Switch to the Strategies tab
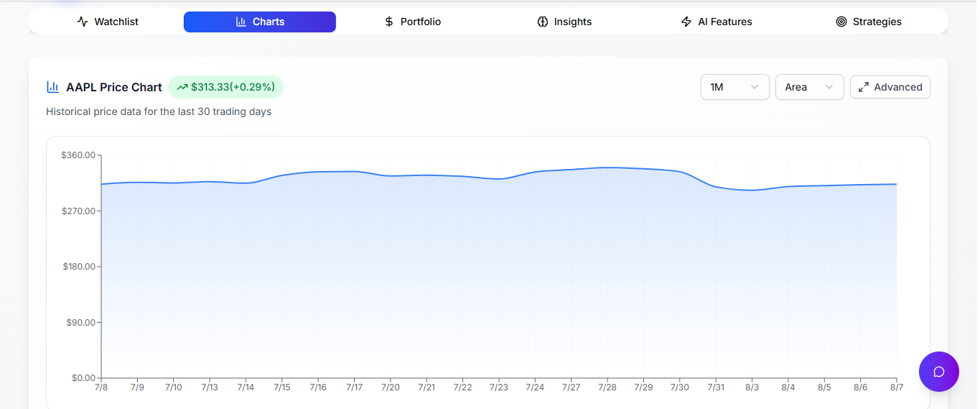980x409 pixels. pos(869,22)
